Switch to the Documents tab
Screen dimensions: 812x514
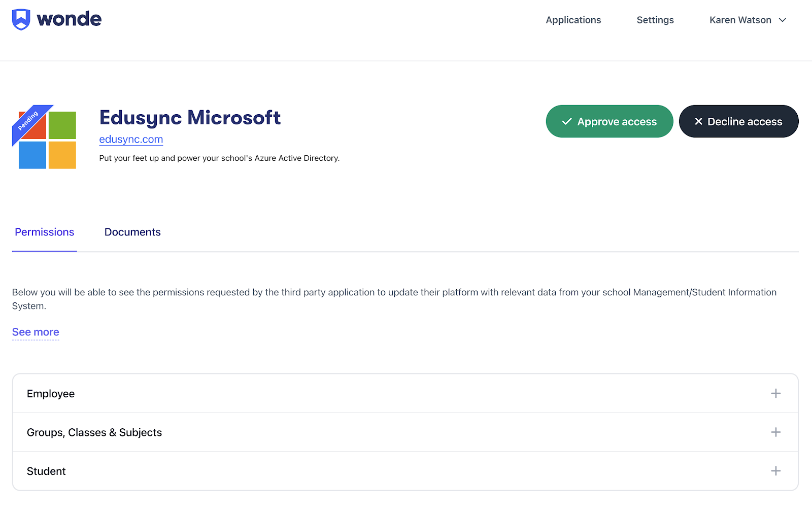pos(132,232)
